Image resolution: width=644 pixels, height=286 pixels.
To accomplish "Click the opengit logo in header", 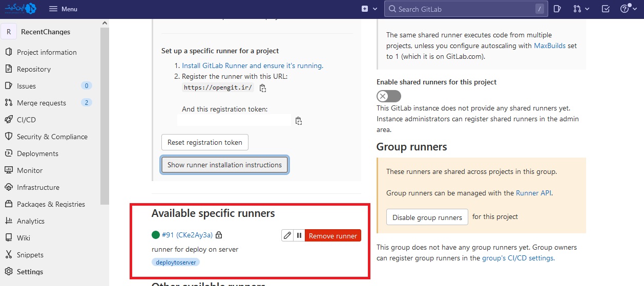I will click(x=20, y=9).
